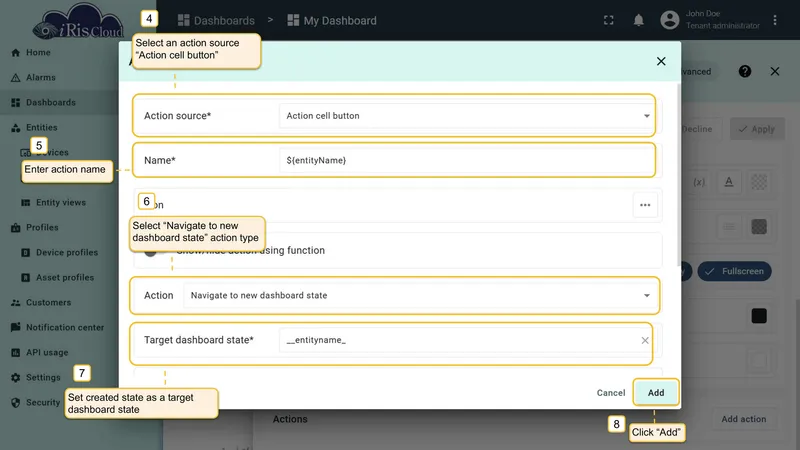Open the Action source dropdown

point(467,116)
